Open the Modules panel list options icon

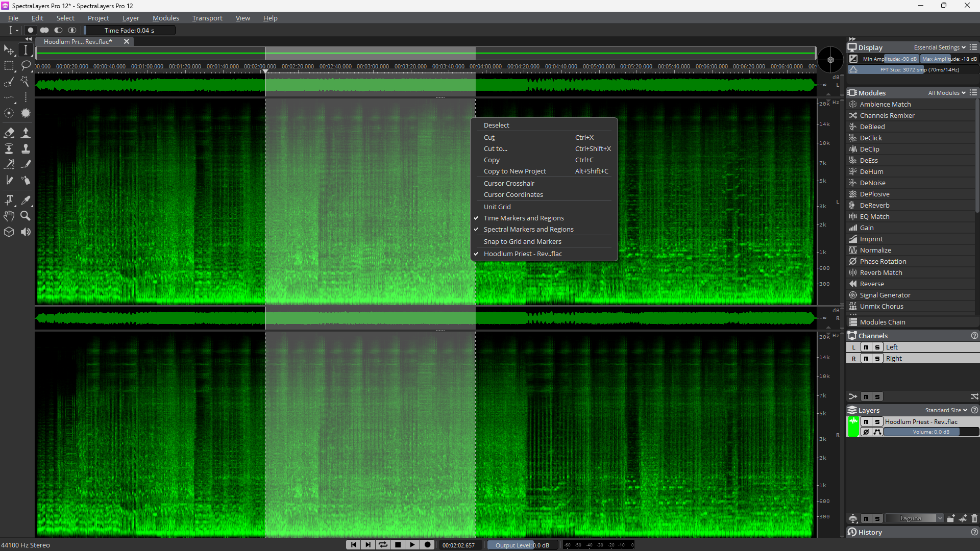pyautogui.click(x=973, y=93)
